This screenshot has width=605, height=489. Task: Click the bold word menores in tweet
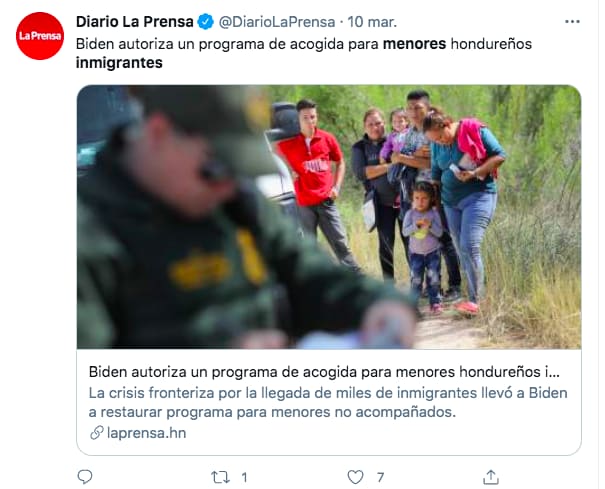(414, 44)
